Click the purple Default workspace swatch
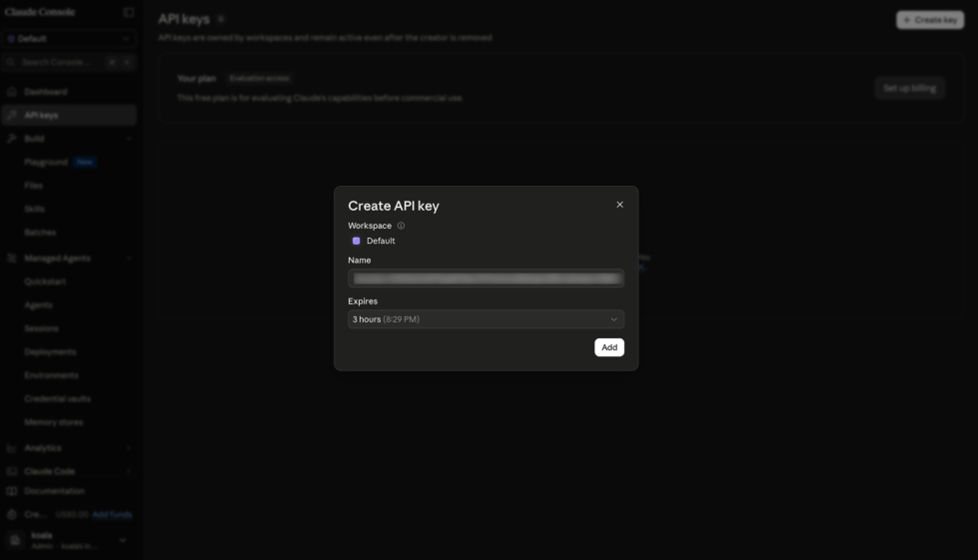 357,241
